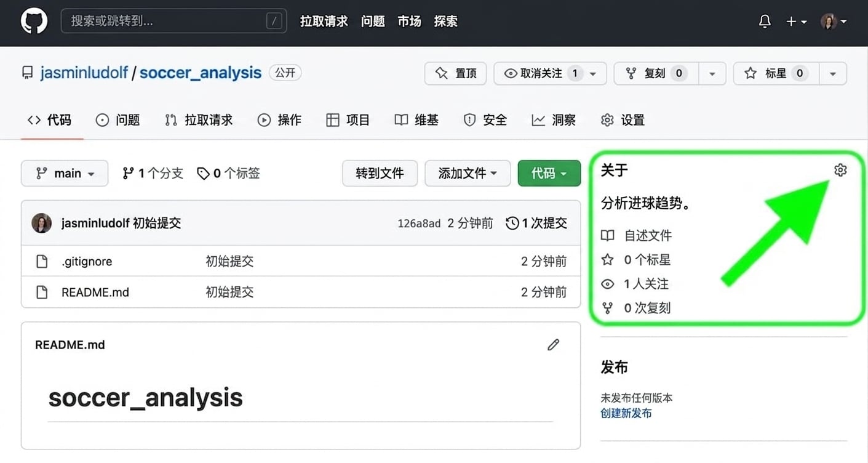868x463 pixels.
Task: Open the README.md file in list
Action: point(95,292)
